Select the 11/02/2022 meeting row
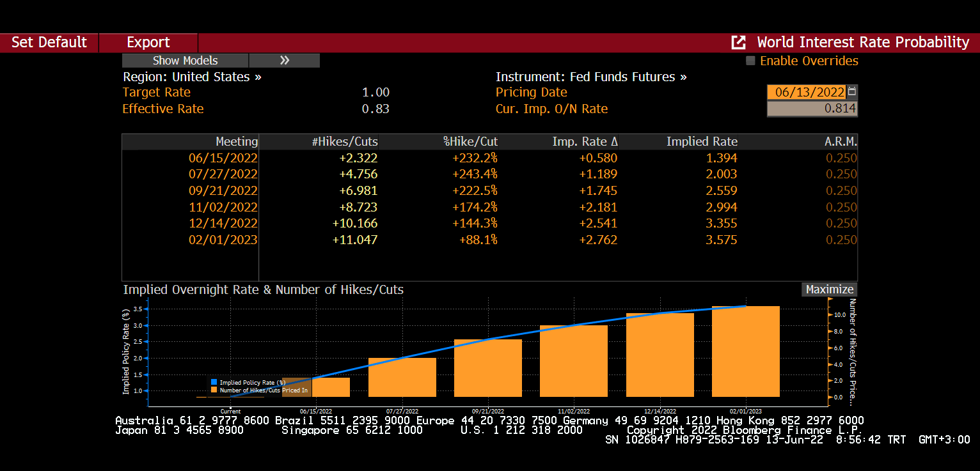The height and width of the screenshot is (471, 980). (x=489, y=207)
